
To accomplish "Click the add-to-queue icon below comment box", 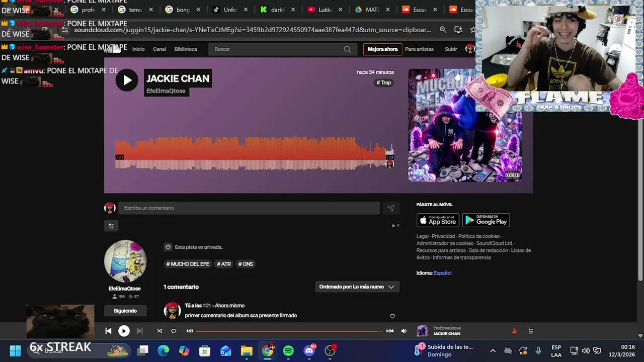I will coord(111,226).
